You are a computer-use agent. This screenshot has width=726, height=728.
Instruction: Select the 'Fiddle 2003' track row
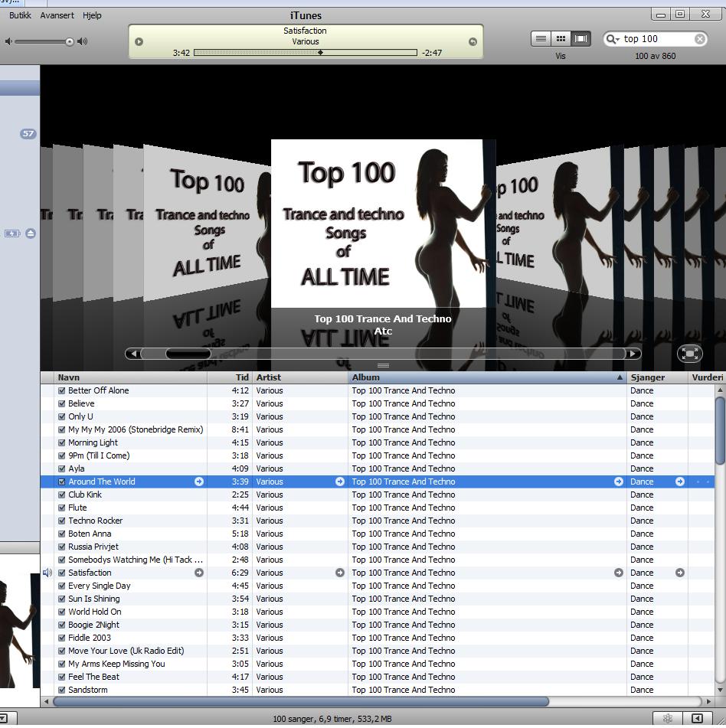click(377, 638)
